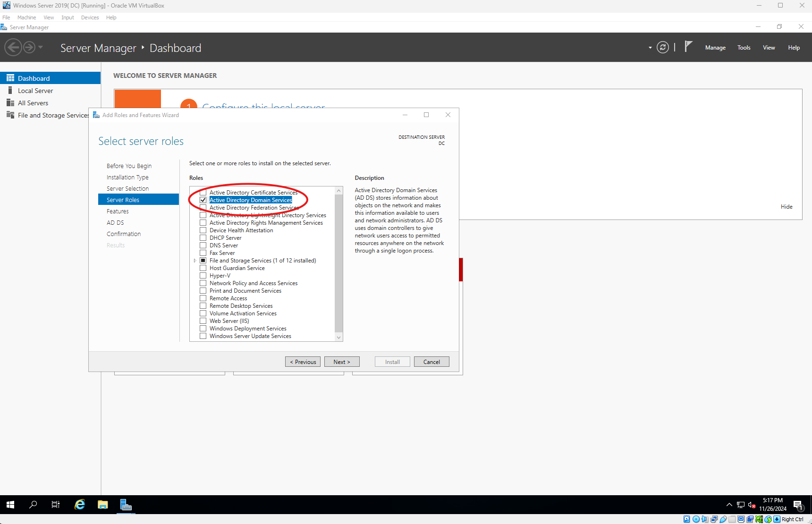The height and width of the screenshot is (524, 812).
Task: Open the Tools menu
Action: tap(744, 48)
